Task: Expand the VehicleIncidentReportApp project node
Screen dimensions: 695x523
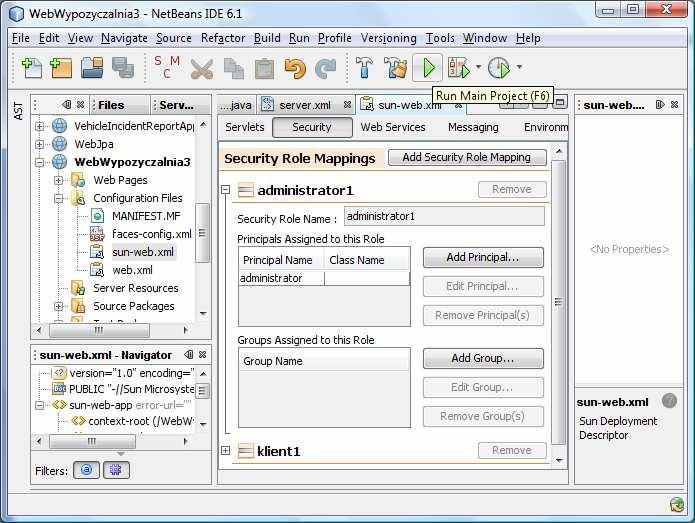Action: click(39, 126)
